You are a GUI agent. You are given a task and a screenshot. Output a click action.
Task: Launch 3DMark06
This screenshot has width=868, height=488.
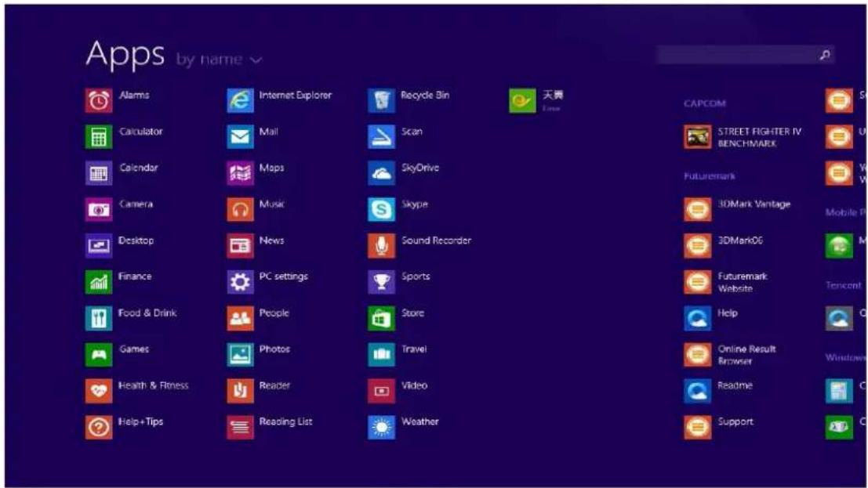[698, 246]
